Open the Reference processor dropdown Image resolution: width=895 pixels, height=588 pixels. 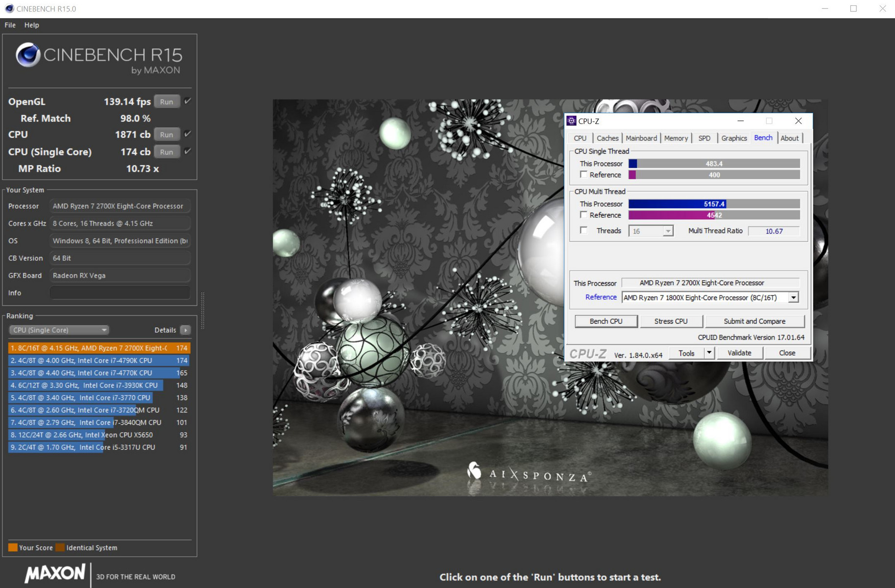click(x=793, y=297)
